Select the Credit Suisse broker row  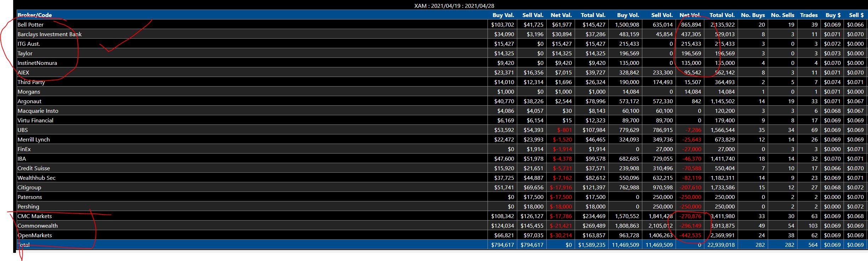pyautogui.click(x=441, y=168)
